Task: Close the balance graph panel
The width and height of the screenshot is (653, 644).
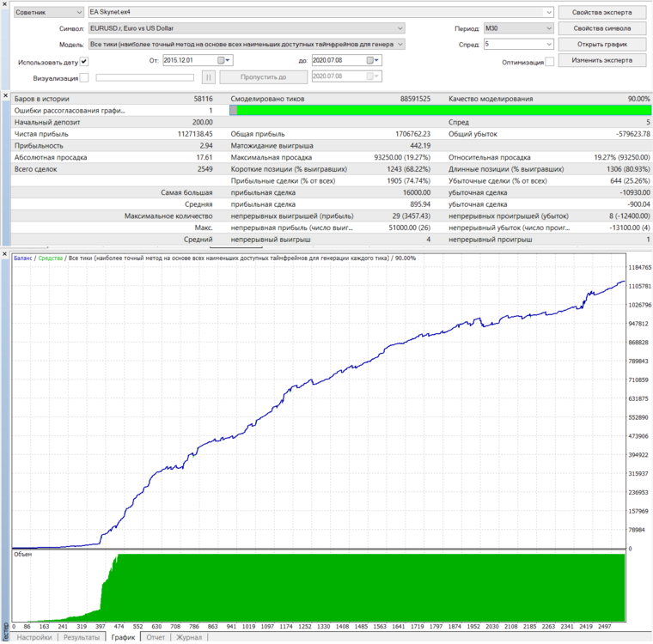Action: [4, 254]
